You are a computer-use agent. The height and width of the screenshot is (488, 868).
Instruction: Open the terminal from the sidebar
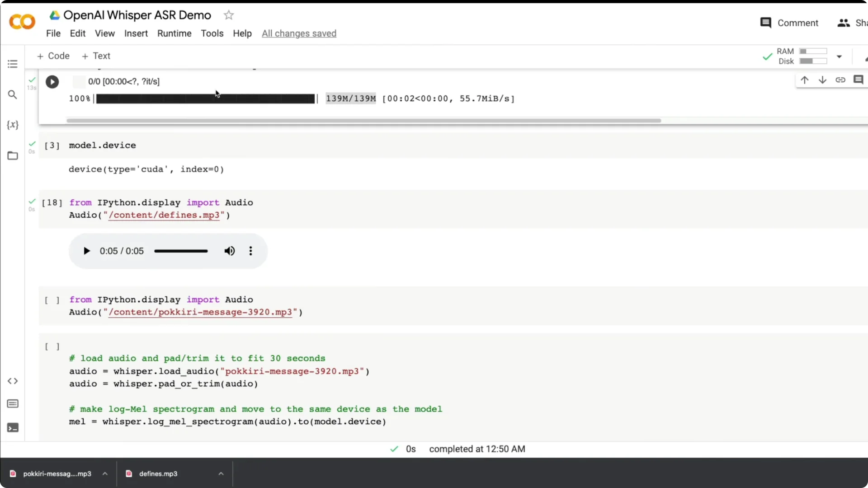tap(12, 427)
